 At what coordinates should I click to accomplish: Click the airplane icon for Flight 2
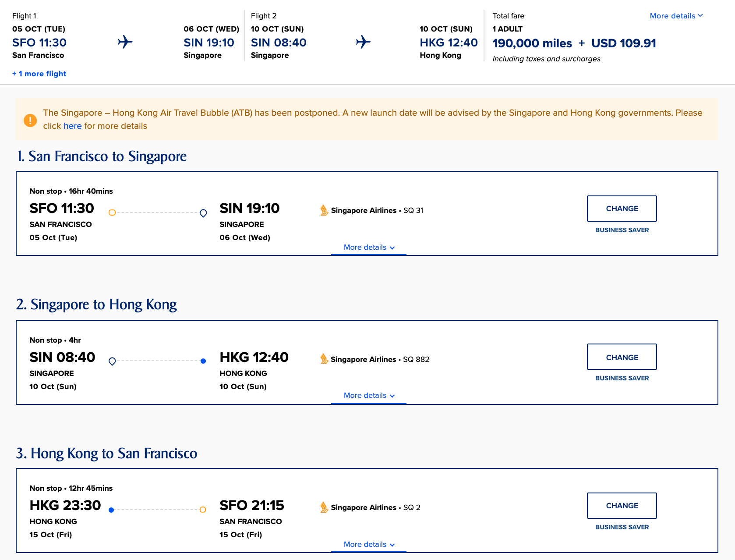pos(363,42)
